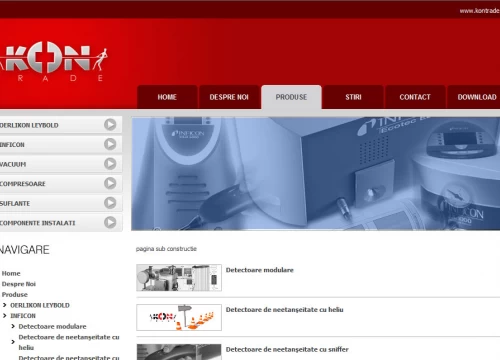Viewport: 500px width, 360px height.
Task: Open Detectoare modulare tree link
Action: click(52, 326)
